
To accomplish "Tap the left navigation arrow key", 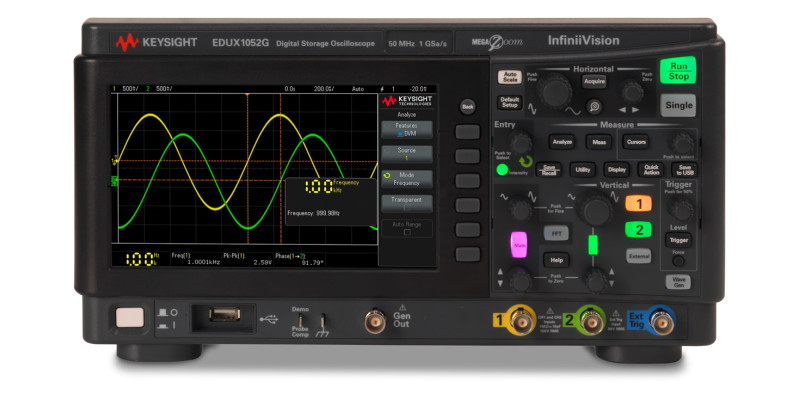I will click(x=624, y=110).
